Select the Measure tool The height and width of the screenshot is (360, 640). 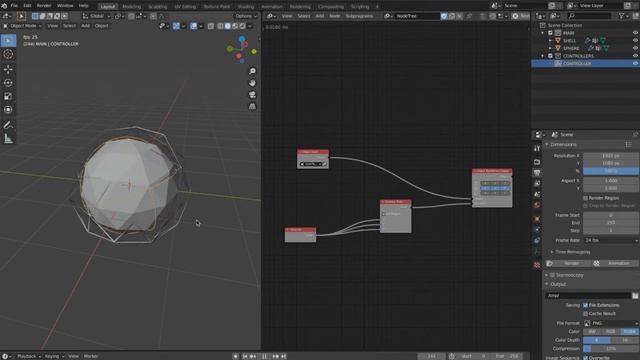pyautogui.click(x=8, y=139)
